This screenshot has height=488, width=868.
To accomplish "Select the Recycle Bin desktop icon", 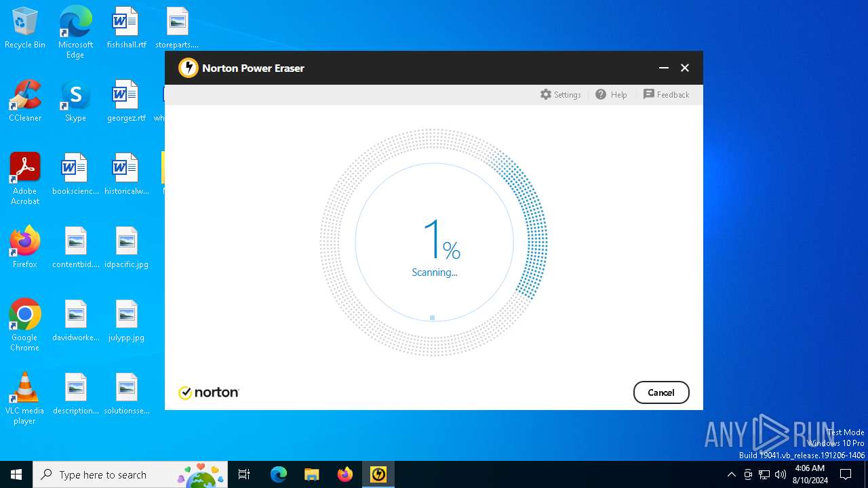I will (x=25, y=28).
